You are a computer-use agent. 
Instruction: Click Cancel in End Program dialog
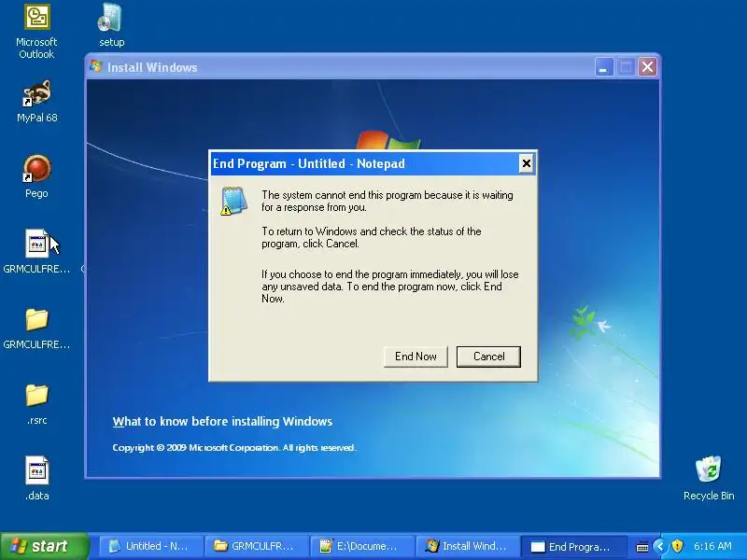point(488,357)
